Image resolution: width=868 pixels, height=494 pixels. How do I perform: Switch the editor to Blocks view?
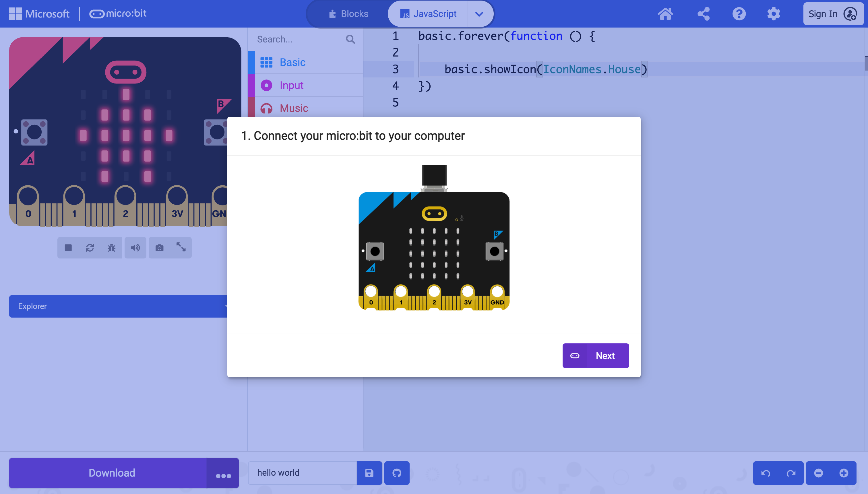pyautogui.click(x=348, y=14)
